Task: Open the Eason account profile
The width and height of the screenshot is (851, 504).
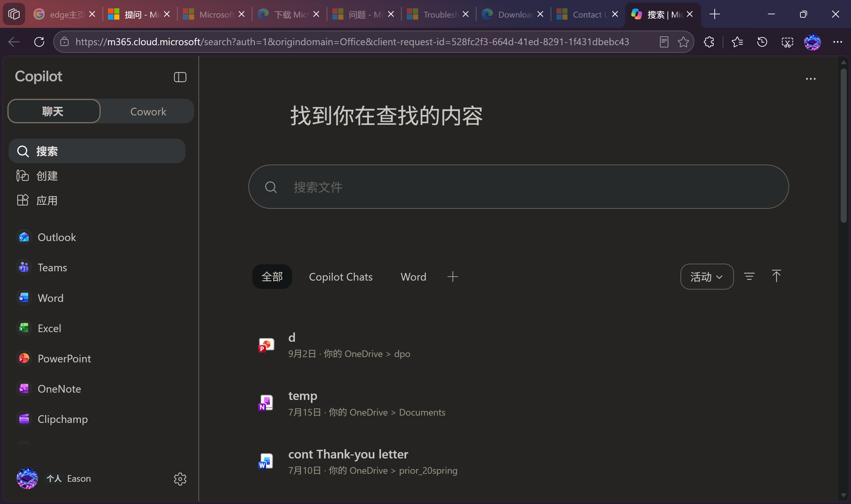Action: 54,478
